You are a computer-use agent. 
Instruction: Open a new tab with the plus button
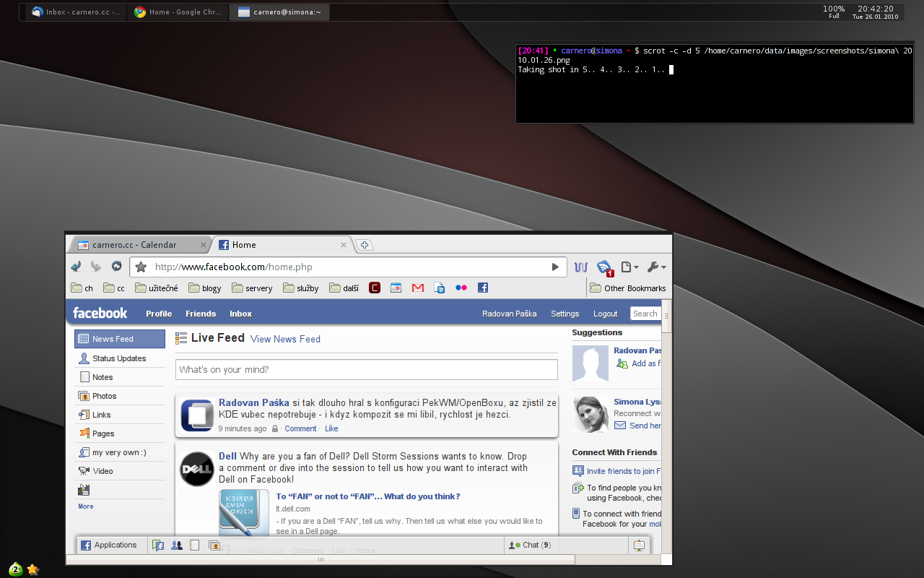pyautogui.click(x=365, y=245)
